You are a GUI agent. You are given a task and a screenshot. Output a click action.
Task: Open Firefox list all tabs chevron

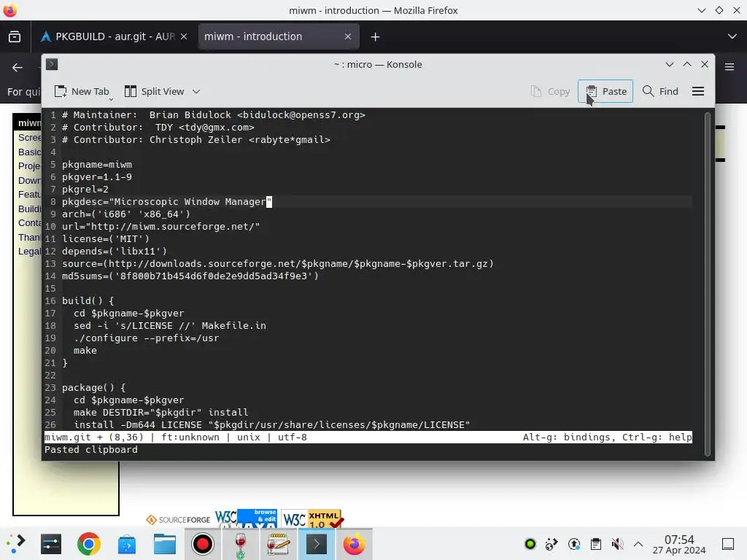coord(732,36)
